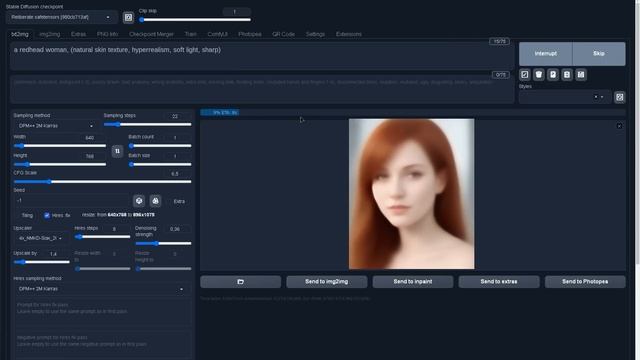
Task: Apply selected styles with the clipboard icon
Action: pyautogui.click(x=567, y=75)
